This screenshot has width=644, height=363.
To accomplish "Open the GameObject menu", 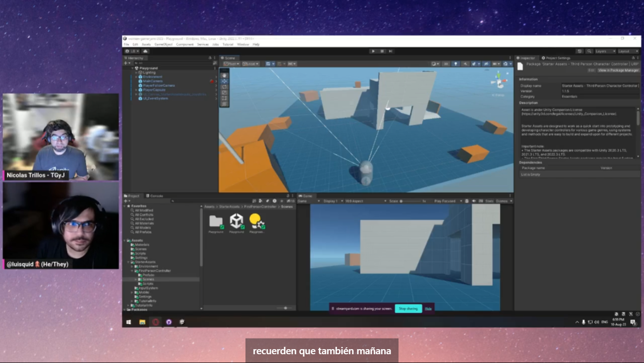I will (163, 44).
